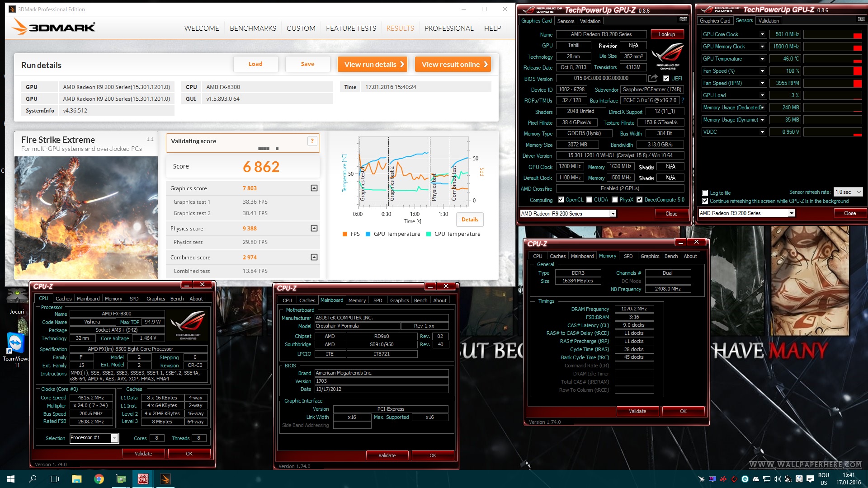Open the network tray icon
This screenshot has height=488, width=868.
(x=766, y=479)
